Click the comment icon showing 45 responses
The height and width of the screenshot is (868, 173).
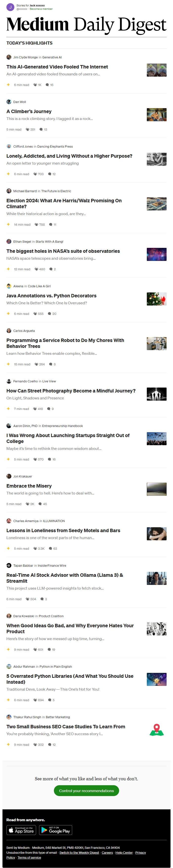[40, 504]
